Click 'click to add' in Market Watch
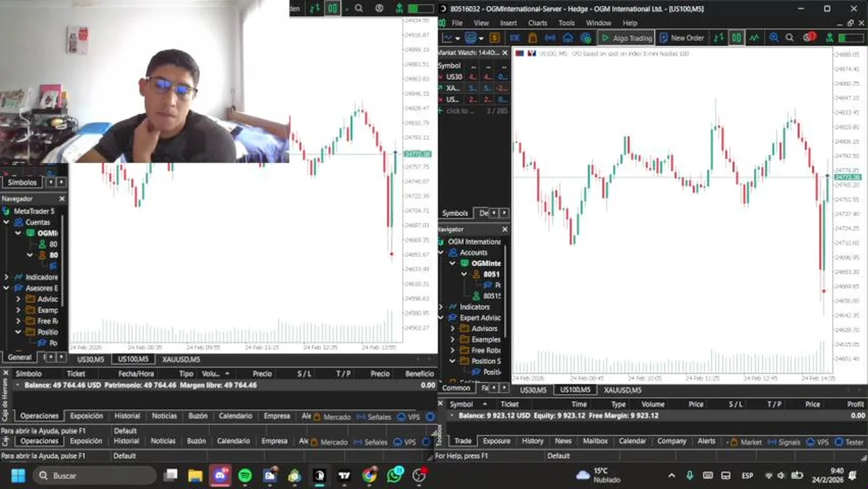The image size is (868, 489). point(460,111)
